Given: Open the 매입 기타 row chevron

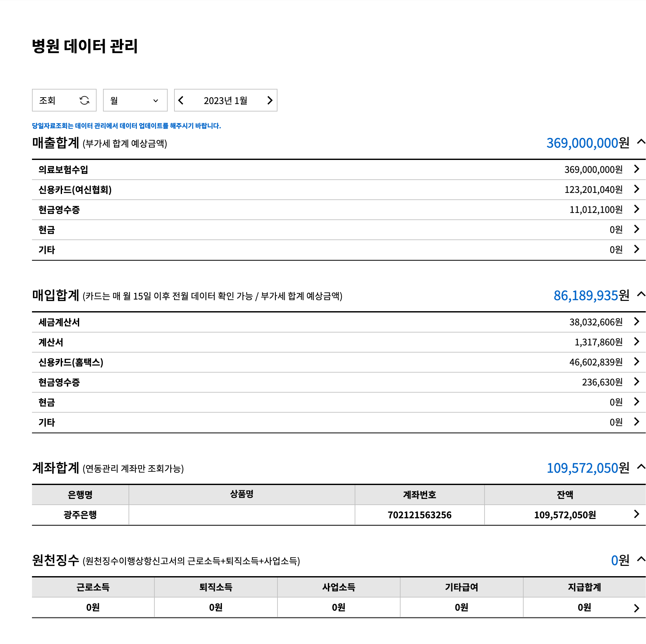Looking at the screenshot, I should point(636,422).
